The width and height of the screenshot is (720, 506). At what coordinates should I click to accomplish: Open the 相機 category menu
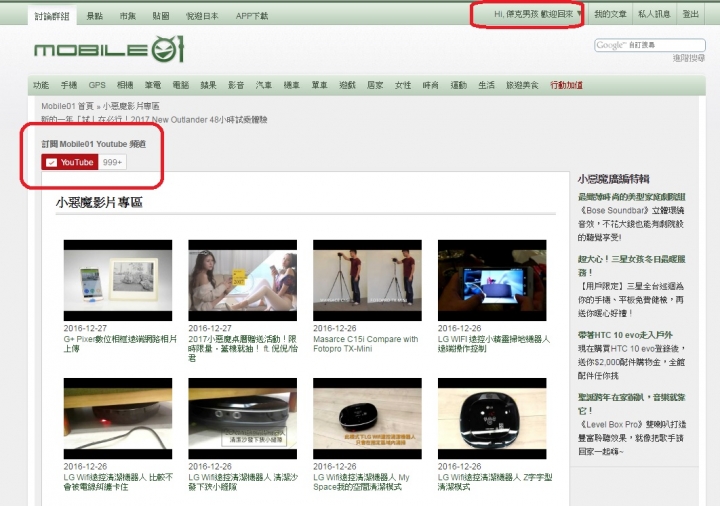pos(125,85)
